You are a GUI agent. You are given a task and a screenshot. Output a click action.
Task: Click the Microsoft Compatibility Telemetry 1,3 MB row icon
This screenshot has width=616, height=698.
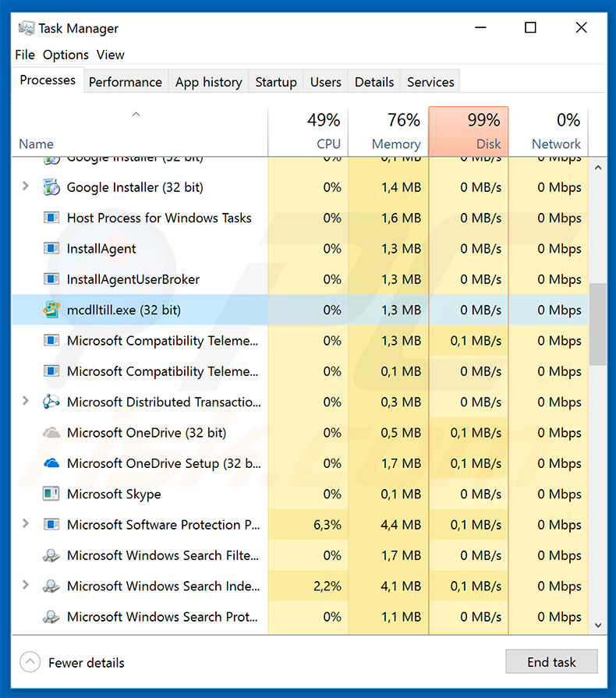coord(51,341)
